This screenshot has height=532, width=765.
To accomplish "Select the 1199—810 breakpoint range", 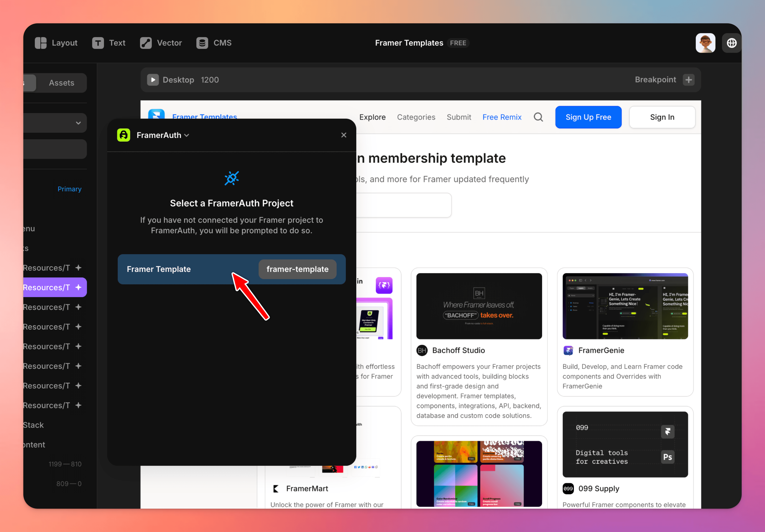I will click(65, 464).
